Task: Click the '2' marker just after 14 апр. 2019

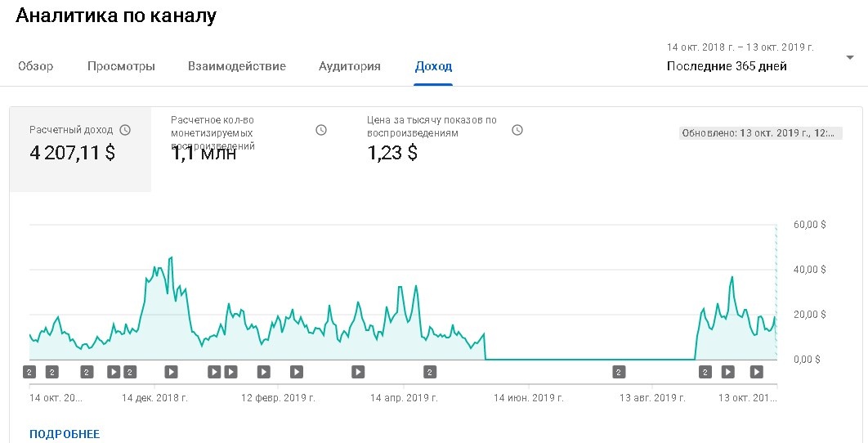Action: point(430,372)
